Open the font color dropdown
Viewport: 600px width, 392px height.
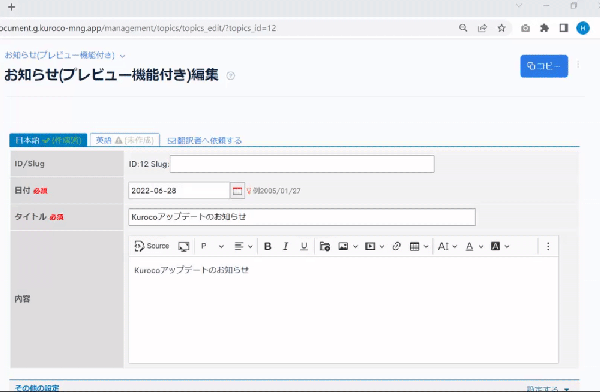pos(474,246)
